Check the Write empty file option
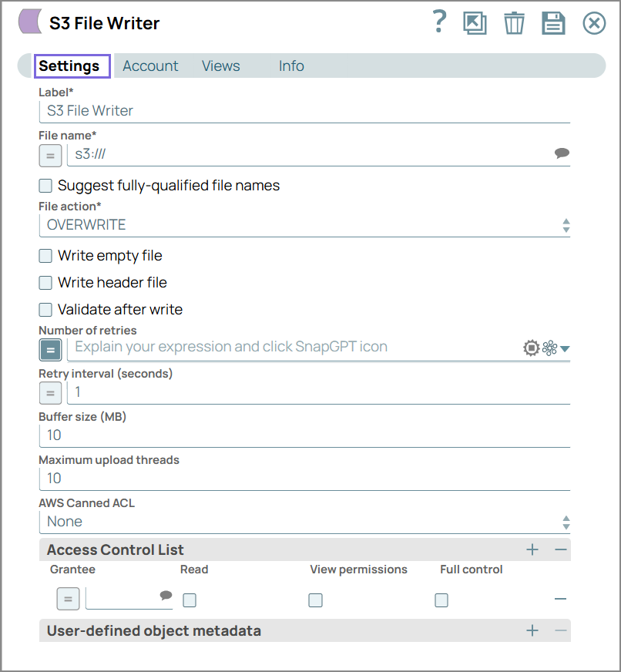621x672 pixels. coord(45,255)
